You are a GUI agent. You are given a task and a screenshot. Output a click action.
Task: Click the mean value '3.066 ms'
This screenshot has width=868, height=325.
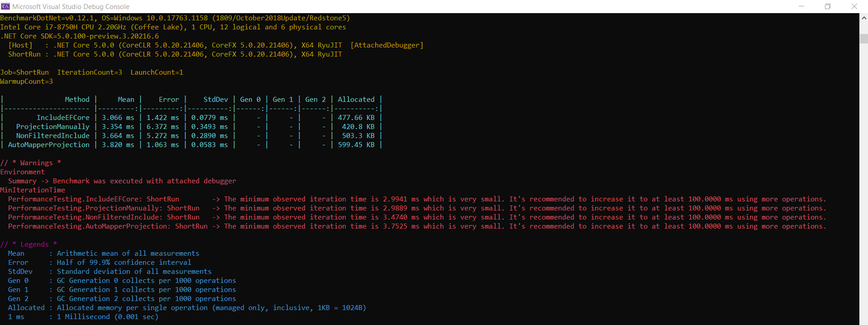tap(118, 118)
